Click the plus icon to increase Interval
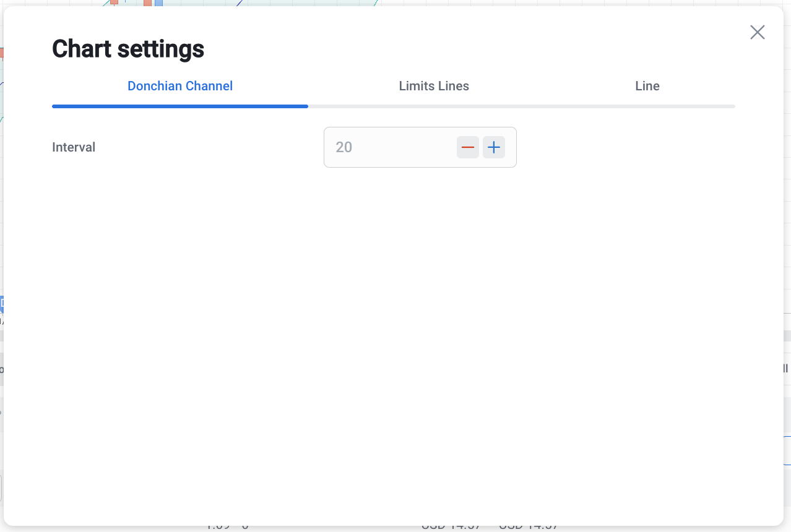The height and width of the screenshot is (532, 791). coord(493,147)
